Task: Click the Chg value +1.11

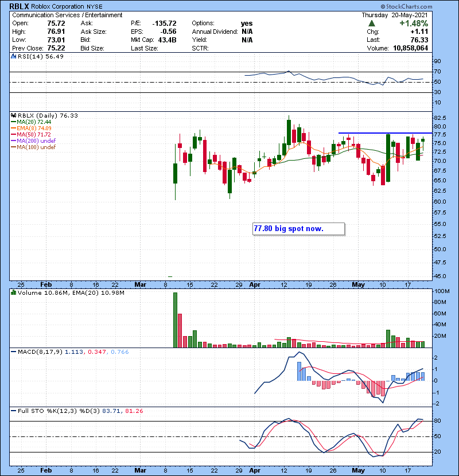Action: (419, 32)
